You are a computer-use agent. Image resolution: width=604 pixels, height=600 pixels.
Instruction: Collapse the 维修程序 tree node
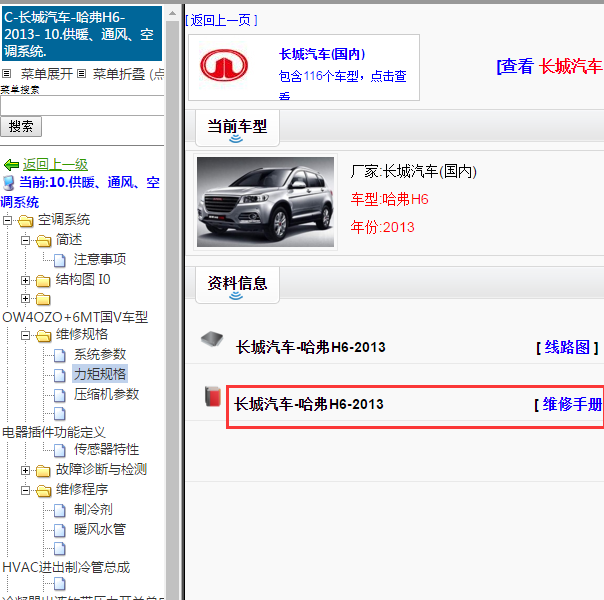[x=25, y=490]
